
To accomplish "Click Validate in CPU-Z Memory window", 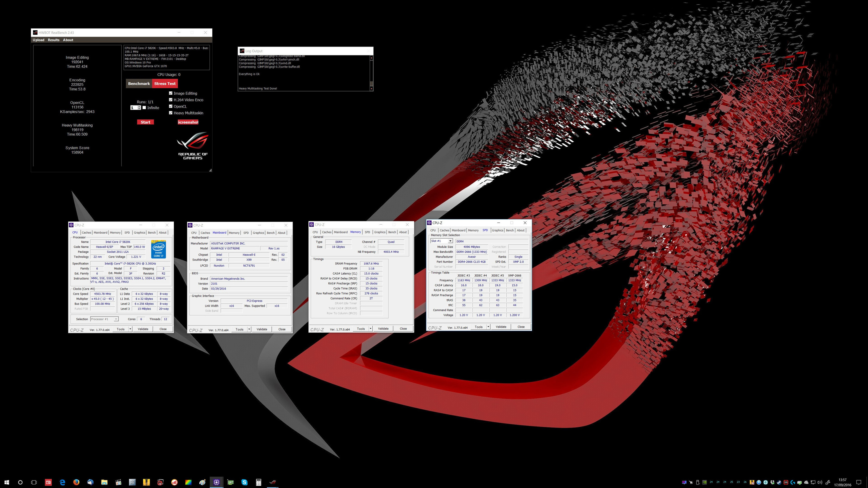I will [383, 329].
